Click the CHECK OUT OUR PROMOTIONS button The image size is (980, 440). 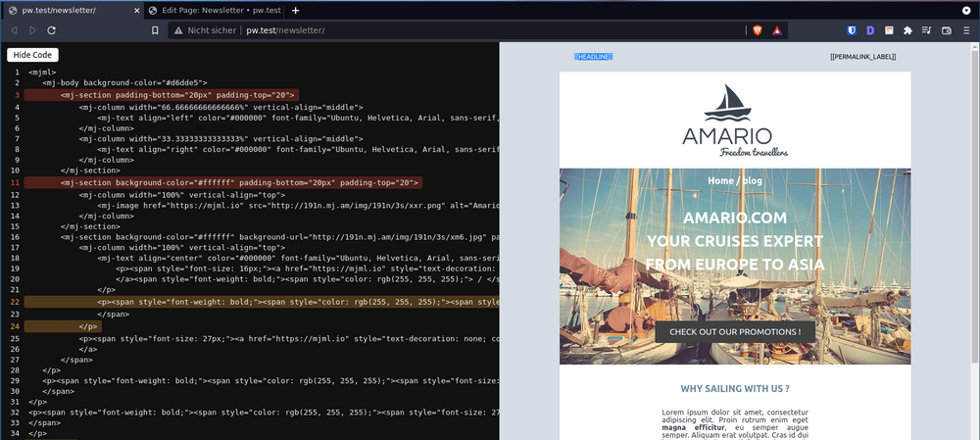[x=735, y=331]
